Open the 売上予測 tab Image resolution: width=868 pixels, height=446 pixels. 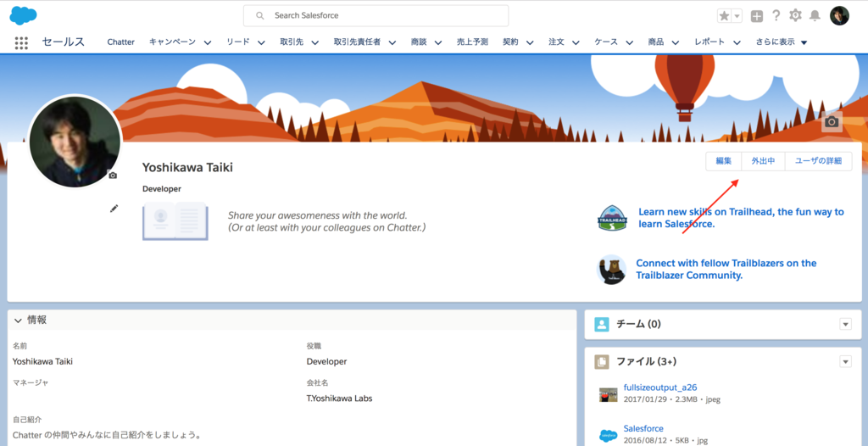click(x=472, y=42)
